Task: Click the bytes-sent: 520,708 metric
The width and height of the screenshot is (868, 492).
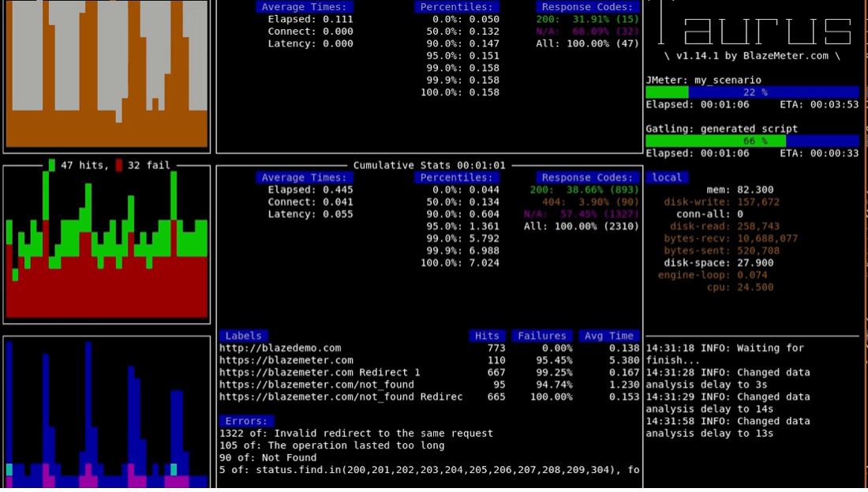Action: tap(722, 250)
